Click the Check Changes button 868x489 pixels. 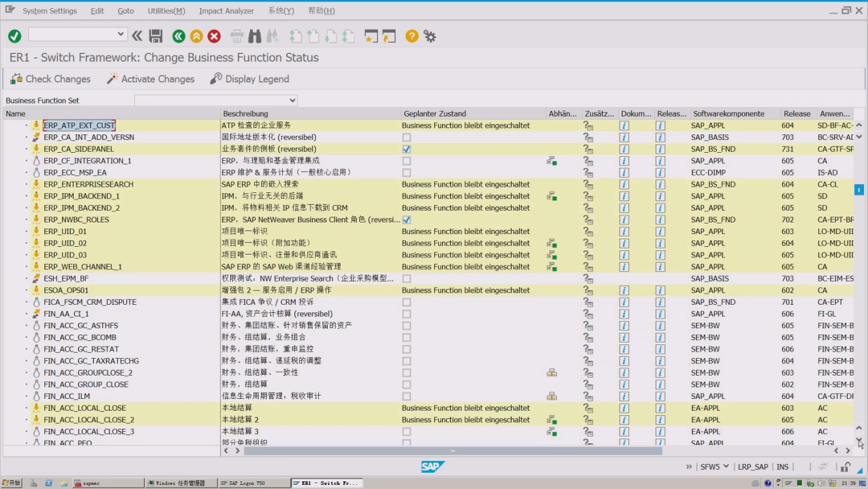(51, 79)
